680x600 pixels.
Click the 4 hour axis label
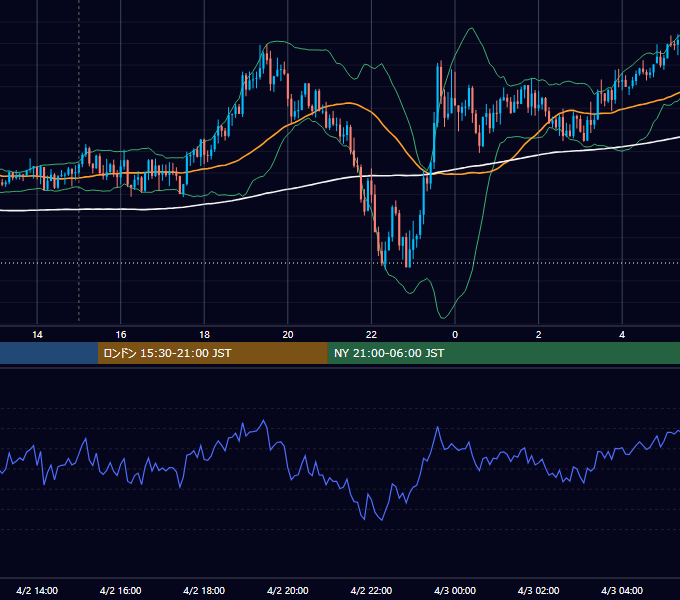tap(622, 335)
